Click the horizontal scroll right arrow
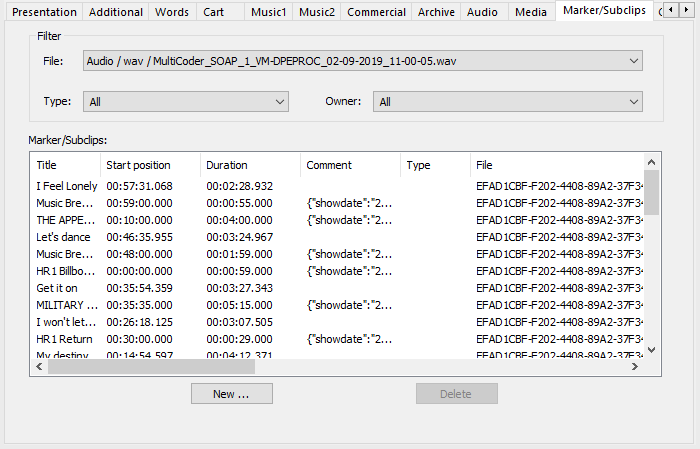This screenshot has width=700, height=449. (x=634, y=367)
